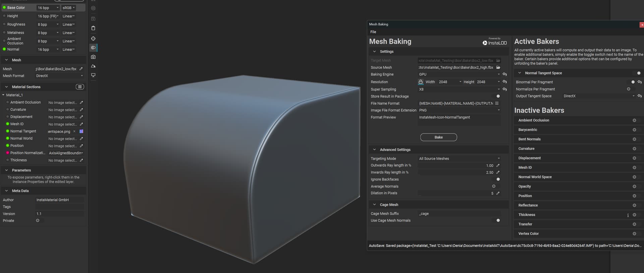Enable the Vertex Color baker toggle
The height and width of the screenshot is (273, 644).
tap(636, 234)
